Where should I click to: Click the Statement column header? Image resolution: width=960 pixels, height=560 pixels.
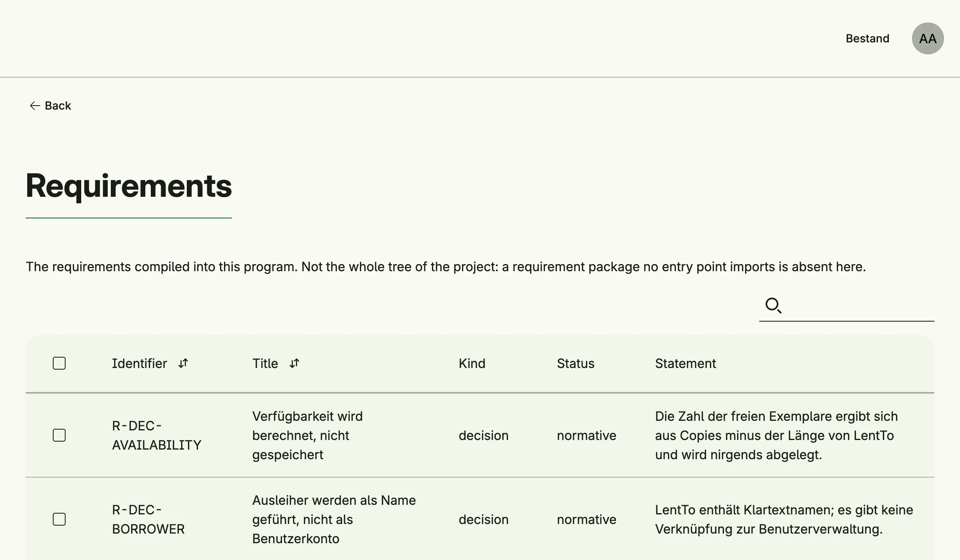685,363
